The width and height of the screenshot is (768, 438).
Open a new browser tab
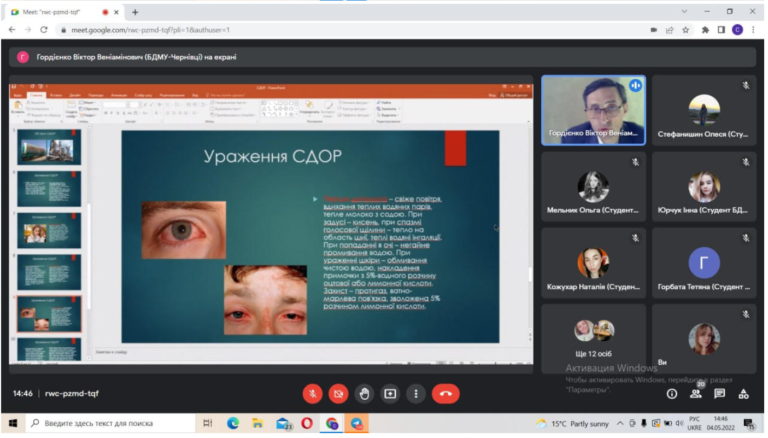(x=135, y=11)
